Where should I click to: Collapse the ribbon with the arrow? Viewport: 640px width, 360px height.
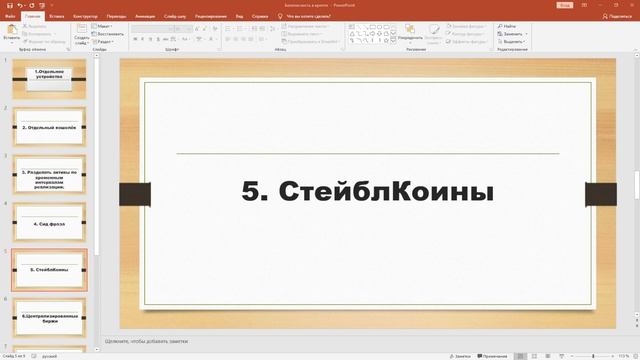636,49
